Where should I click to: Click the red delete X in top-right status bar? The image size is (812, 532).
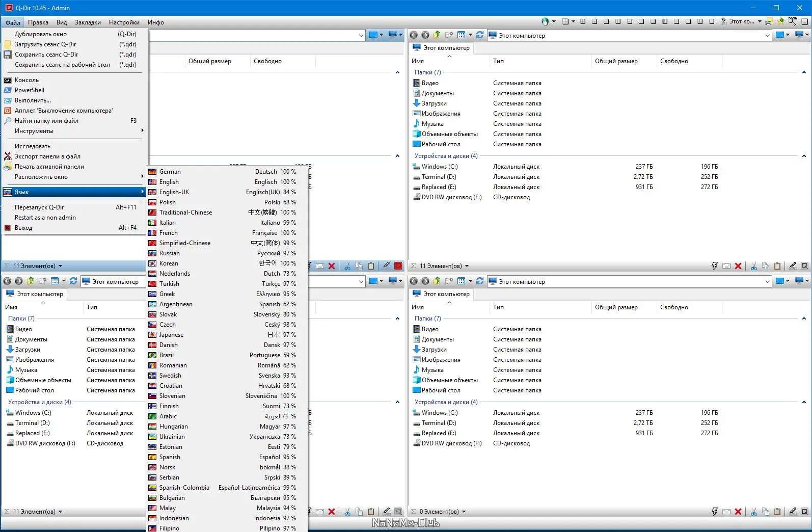coord(738,266)
